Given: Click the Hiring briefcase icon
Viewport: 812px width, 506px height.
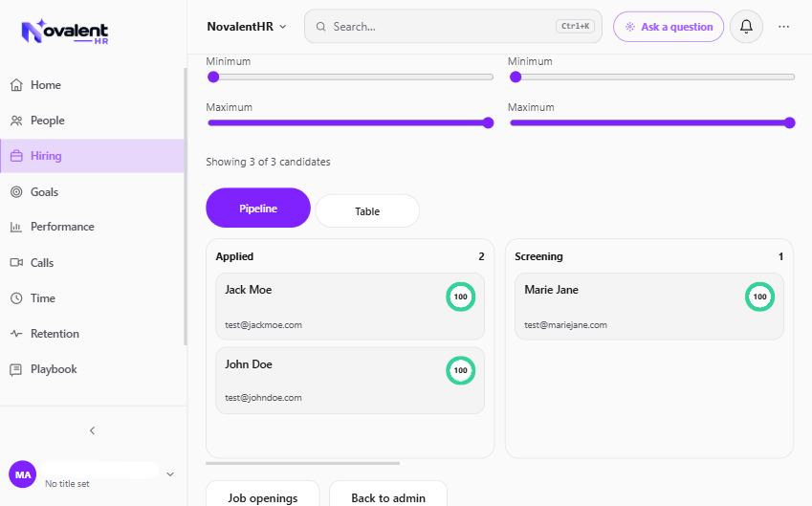Looking at the screenshot, I should click(16, 156).
